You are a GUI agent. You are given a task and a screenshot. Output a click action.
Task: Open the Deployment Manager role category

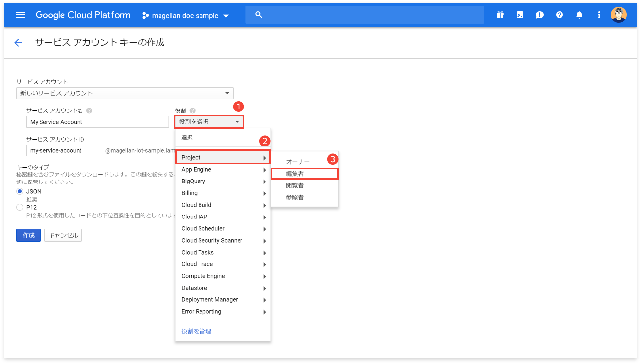(x=223, y=300)
